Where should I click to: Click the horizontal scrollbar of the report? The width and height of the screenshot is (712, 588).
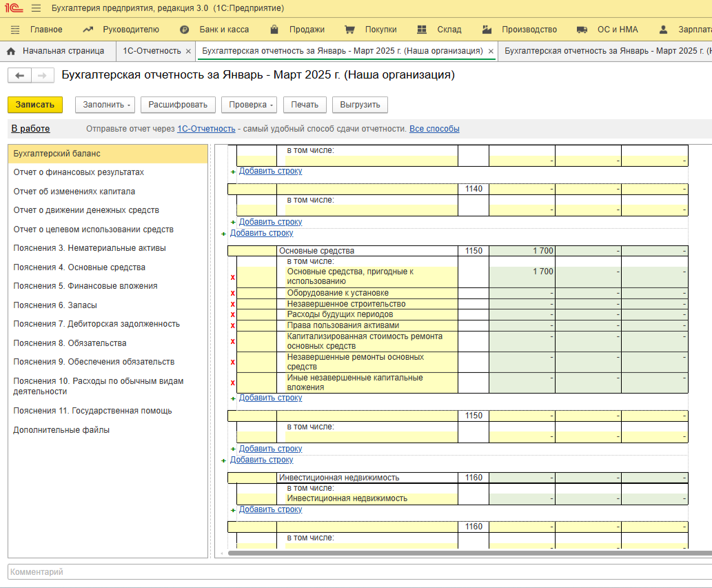(455, 553)
